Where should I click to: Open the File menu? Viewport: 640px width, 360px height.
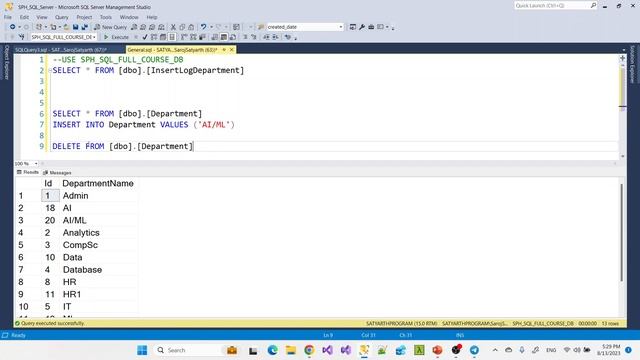coord(8,17)
